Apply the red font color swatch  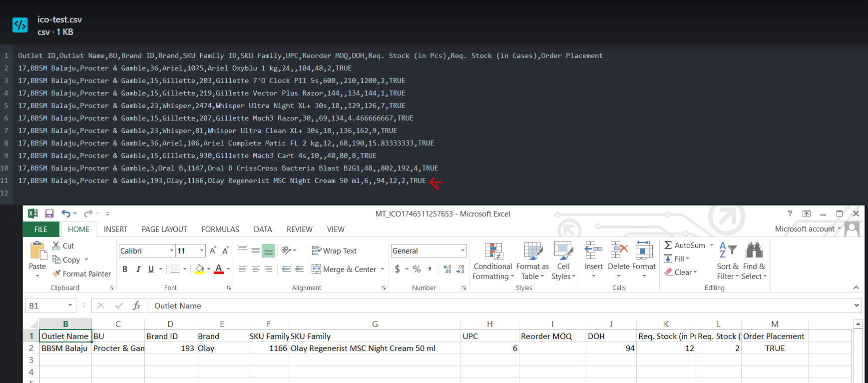tap(219, 269)
